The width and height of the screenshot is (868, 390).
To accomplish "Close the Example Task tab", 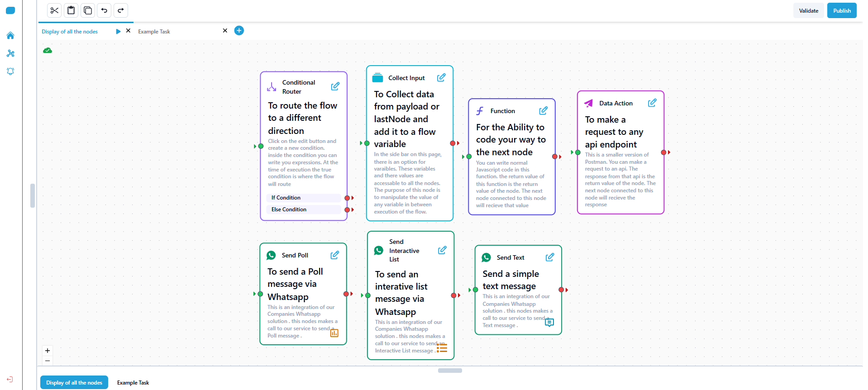I will click(225, 31).
